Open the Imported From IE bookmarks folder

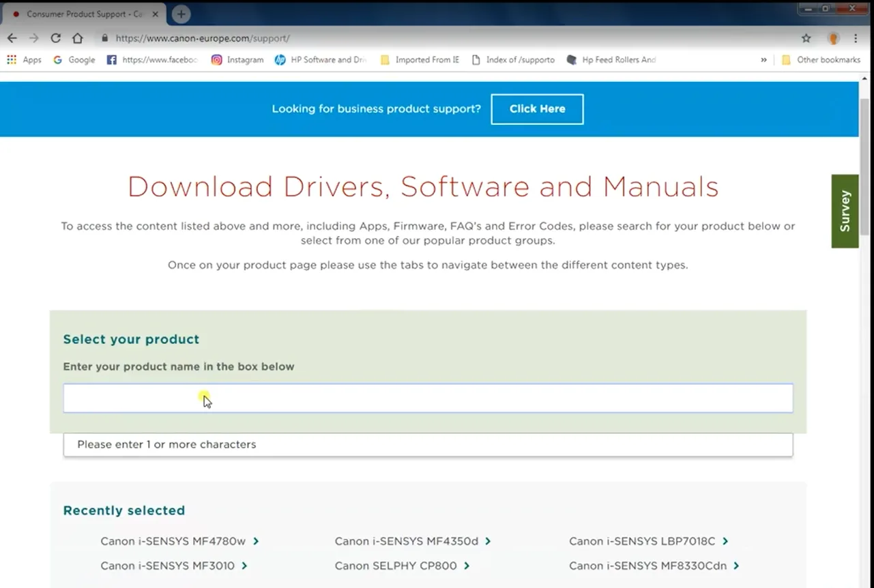(x=420, y=60)
